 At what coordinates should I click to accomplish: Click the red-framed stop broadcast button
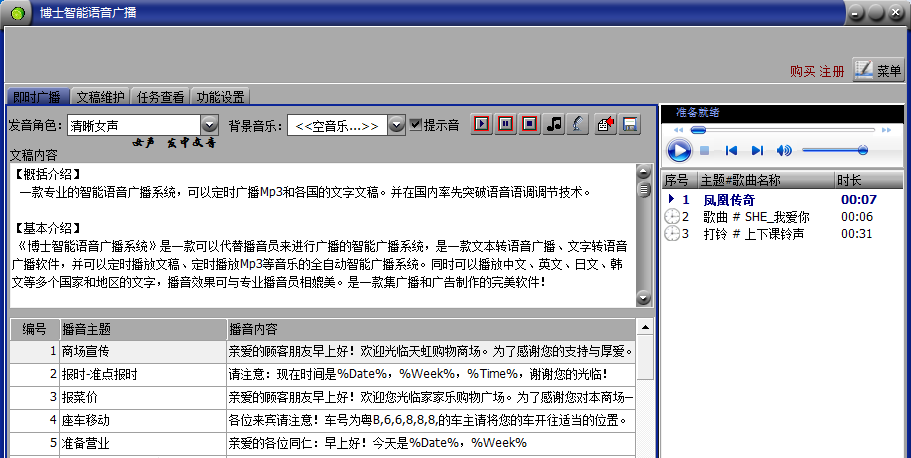pos(529,124)
